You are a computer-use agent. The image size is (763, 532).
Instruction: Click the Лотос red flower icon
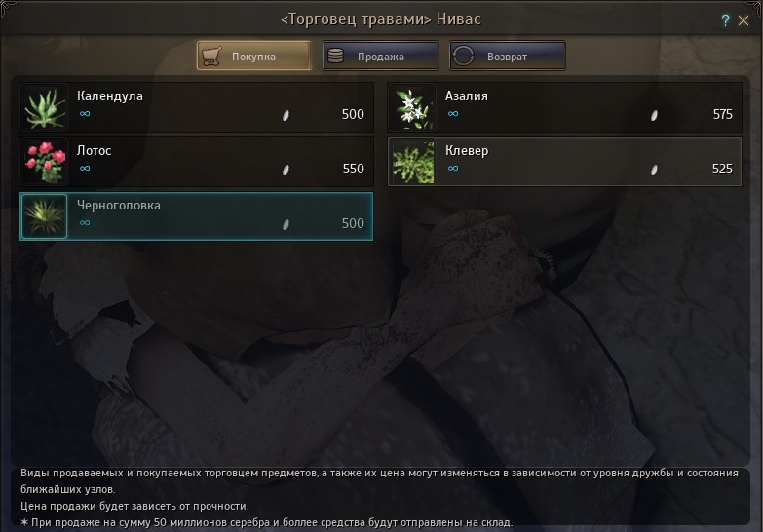[x=44, y=162]
